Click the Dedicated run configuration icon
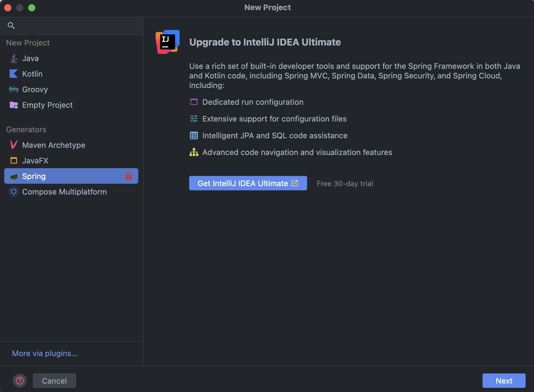The width and height of the screenshot is (534, 392). 194,102
